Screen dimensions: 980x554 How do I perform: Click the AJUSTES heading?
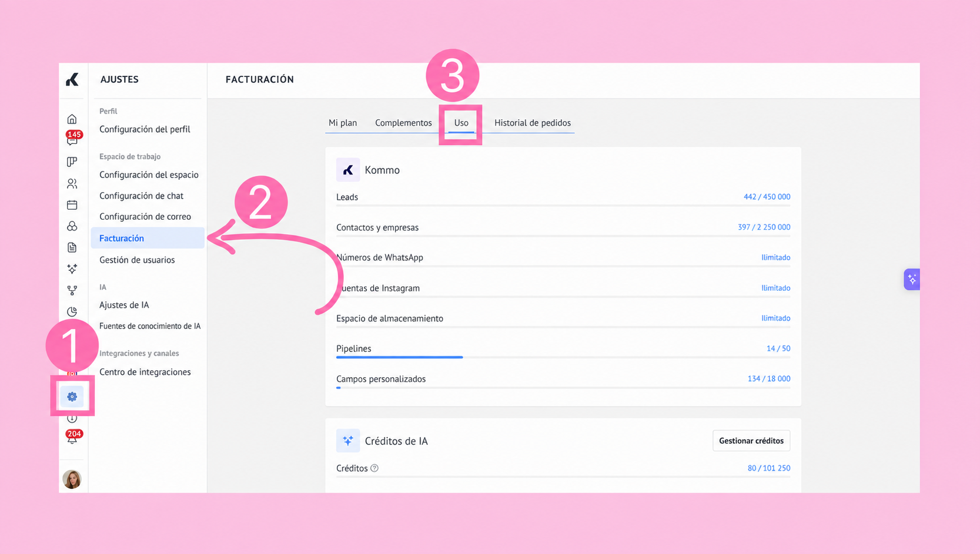point(119,79)
